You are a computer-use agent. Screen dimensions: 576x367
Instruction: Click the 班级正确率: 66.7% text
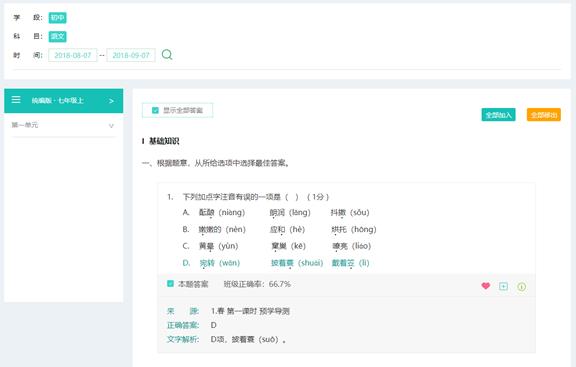[x=257, y=284]
